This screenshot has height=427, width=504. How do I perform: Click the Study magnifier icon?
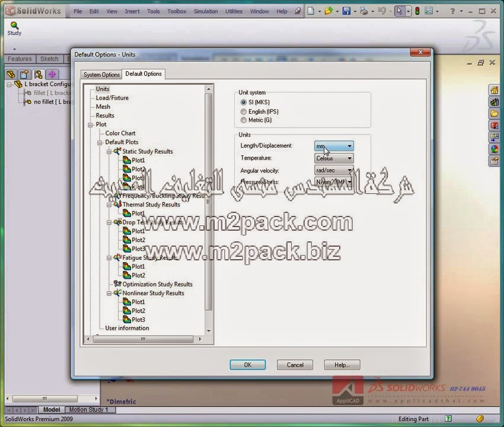14,26
